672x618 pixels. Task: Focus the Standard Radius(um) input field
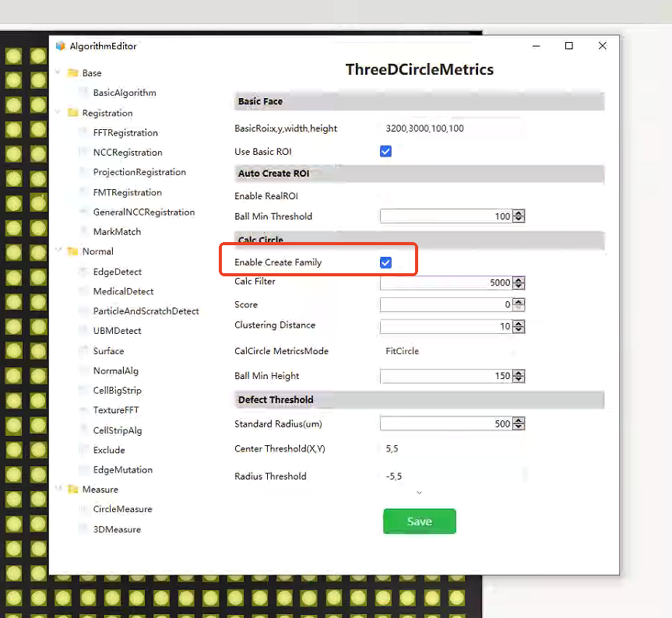click(446, 423)
